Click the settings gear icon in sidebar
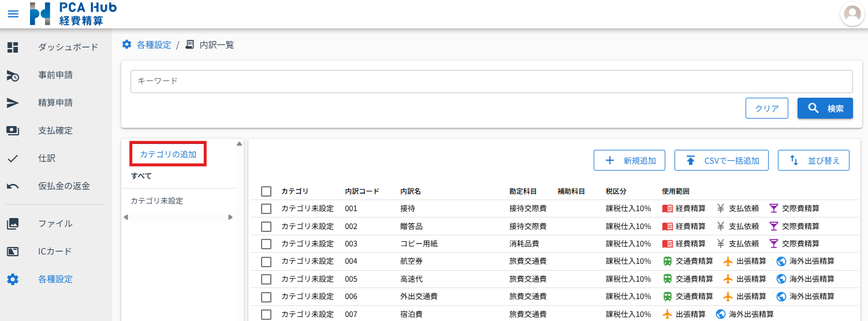 tap(13, 279)
